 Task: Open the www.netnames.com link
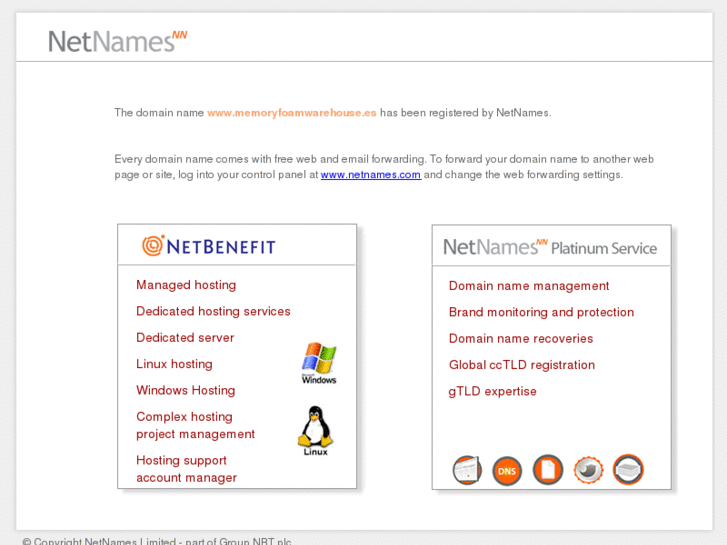point(370,175)
